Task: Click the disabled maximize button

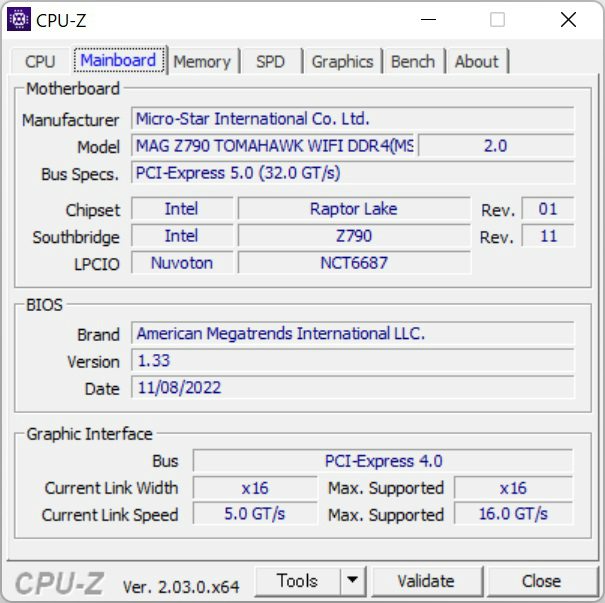Action: (x=497, y=20)
